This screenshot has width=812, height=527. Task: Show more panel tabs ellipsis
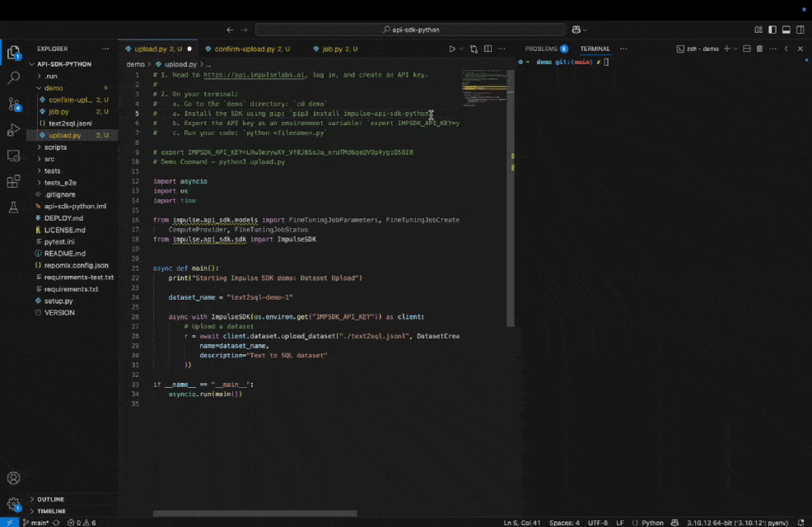tap(623, 49)
